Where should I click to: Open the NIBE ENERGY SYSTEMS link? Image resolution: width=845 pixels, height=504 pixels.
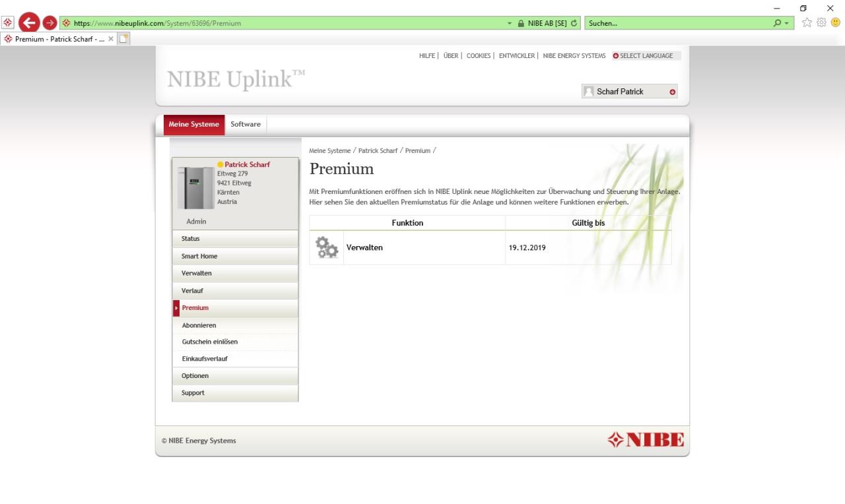(x=574, y=56)
